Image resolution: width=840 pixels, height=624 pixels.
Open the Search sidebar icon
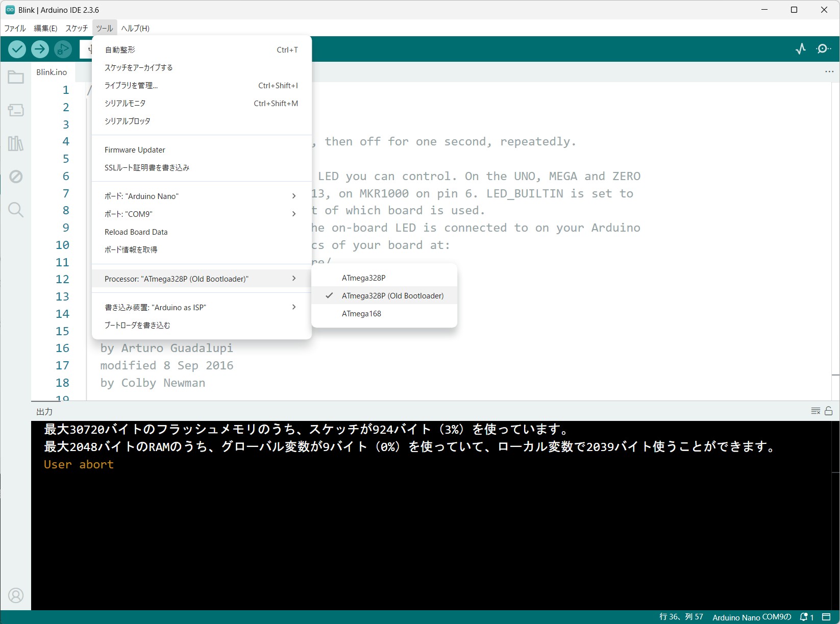(x=16, y=210)
